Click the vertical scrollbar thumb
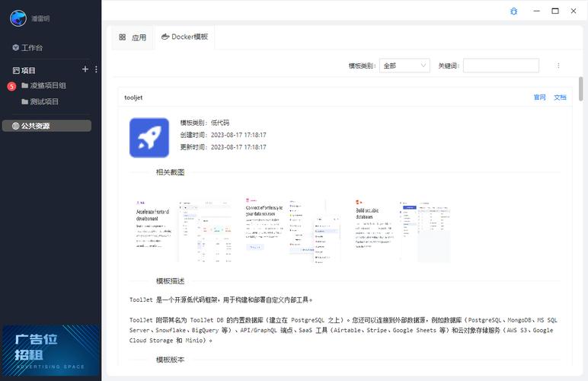This screenshot has width=588, height=381. [580, 89]
